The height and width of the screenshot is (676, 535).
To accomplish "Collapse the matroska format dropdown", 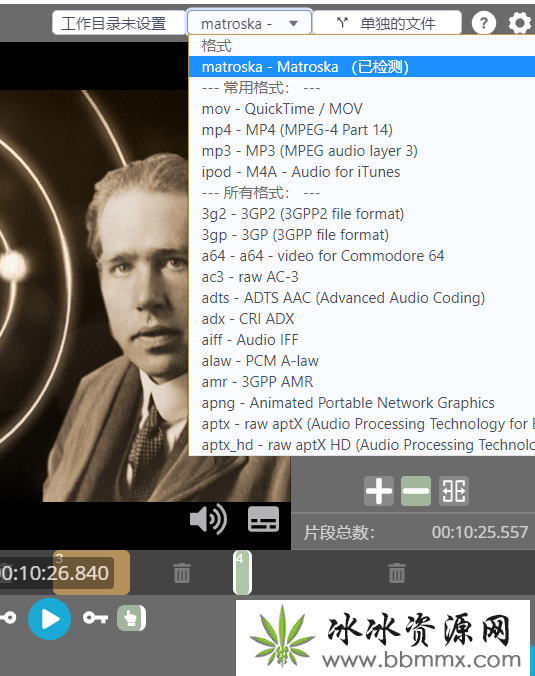I will click(249, 23).
